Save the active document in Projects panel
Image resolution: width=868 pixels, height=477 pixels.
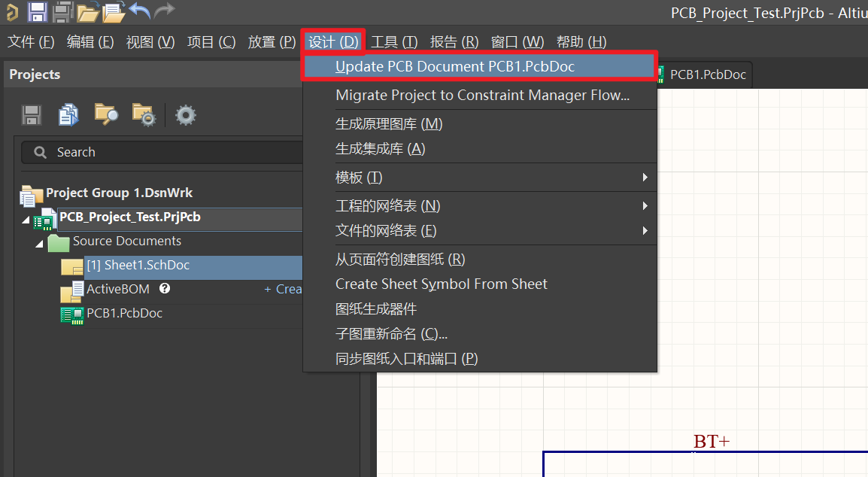pos(32,115)
